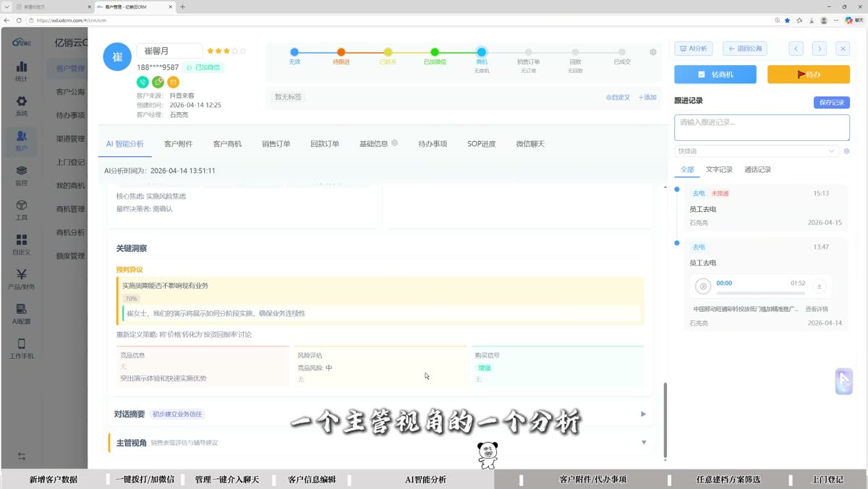Screen dimensions: 868x489
Task: Collapse the 主管视角 section
Action: pos(644,443)
